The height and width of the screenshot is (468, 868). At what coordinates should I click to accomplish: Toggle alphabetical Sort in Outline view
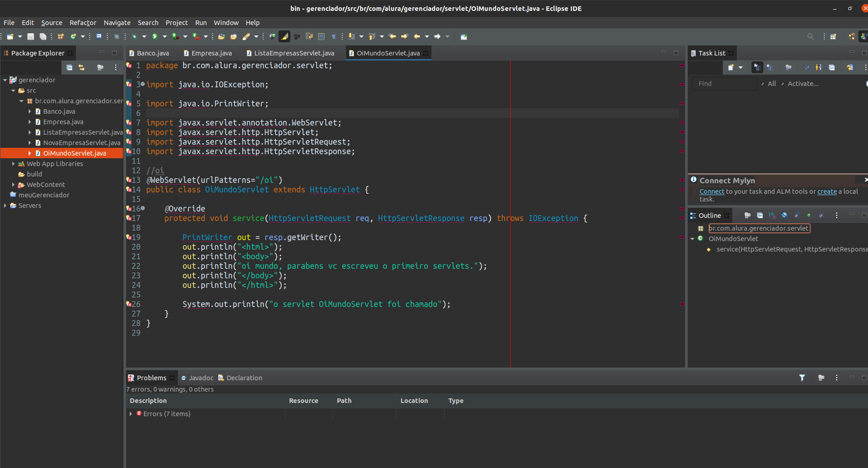[x=772, y=215]
